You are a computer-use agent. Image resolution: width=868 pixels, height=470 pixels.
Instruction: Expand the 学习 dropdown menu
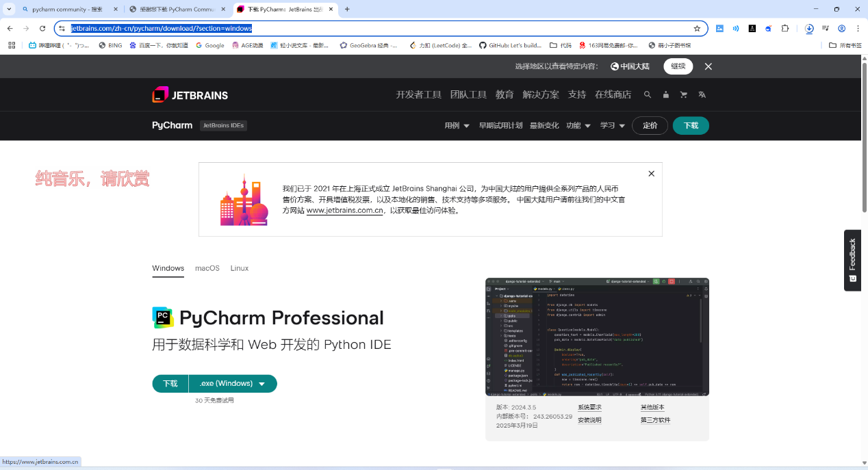tap(613, 126)
